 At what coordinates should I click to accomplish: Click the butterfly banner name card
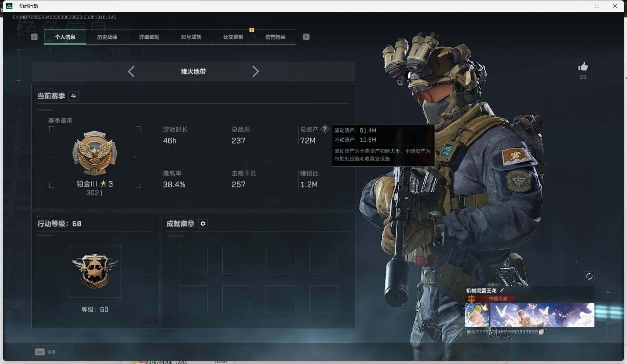click(x=542, y=315)
